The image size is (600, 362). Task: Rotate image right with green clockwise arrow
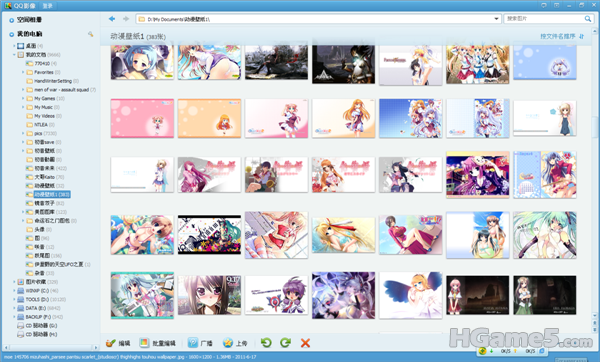(x=285, y=342)
